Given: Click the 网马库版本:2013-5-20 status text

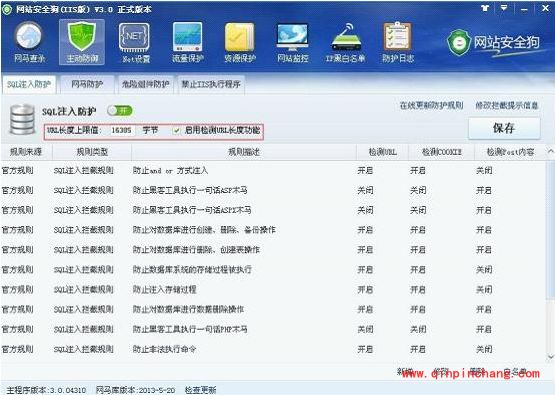Looking at the screenshot, I should pos(136,390).
